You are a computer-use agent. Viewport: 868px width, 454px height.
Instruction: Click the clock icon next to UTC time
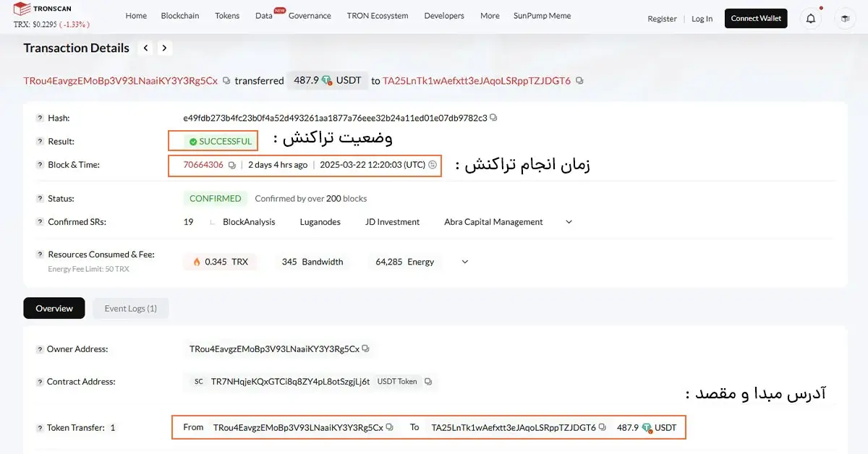click(x=433, y=165)
